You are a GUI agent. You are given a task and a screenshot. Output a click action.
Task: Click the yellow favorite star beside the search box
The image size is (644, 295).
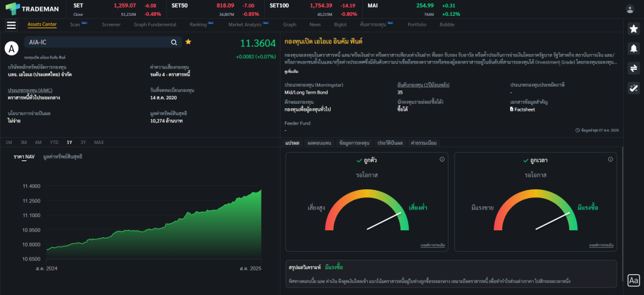188,42
